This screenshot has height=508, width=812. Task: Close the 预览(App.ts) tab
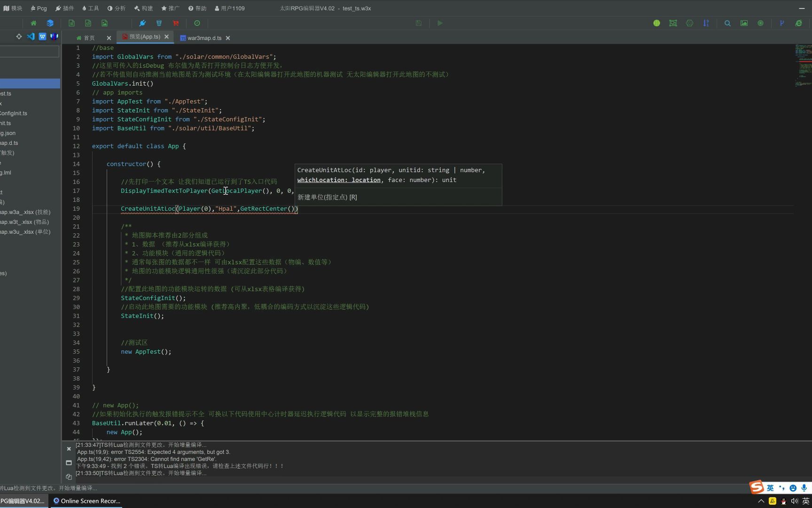pos(167,37)
